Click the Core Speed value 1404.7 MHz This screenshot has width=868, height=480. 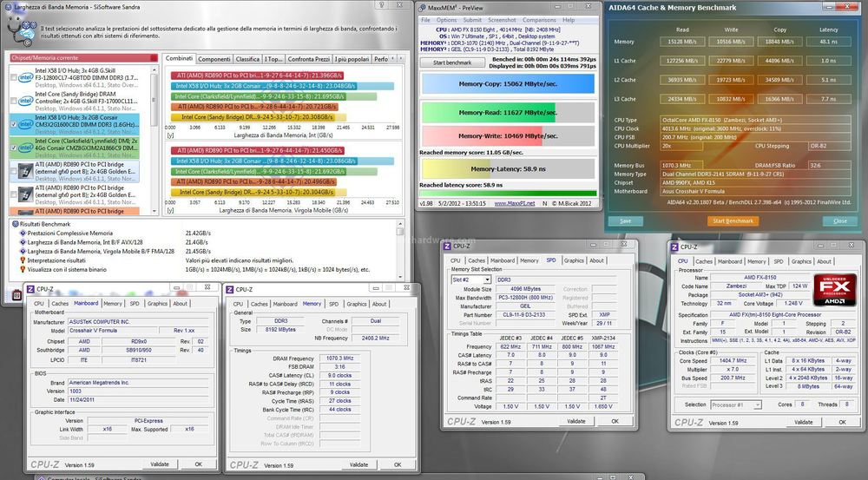pyautogui.click(x=733, y=360)
